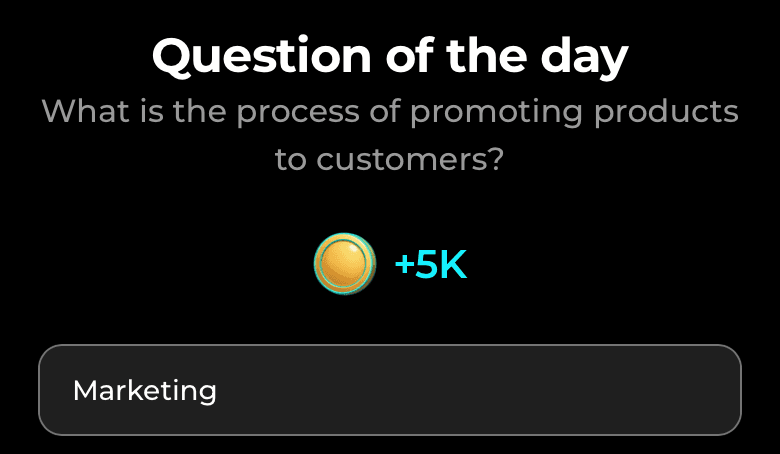Click the word 'What' starting the question
The width and height of the screenshot is (780, 454).
(x=85, y=110)
